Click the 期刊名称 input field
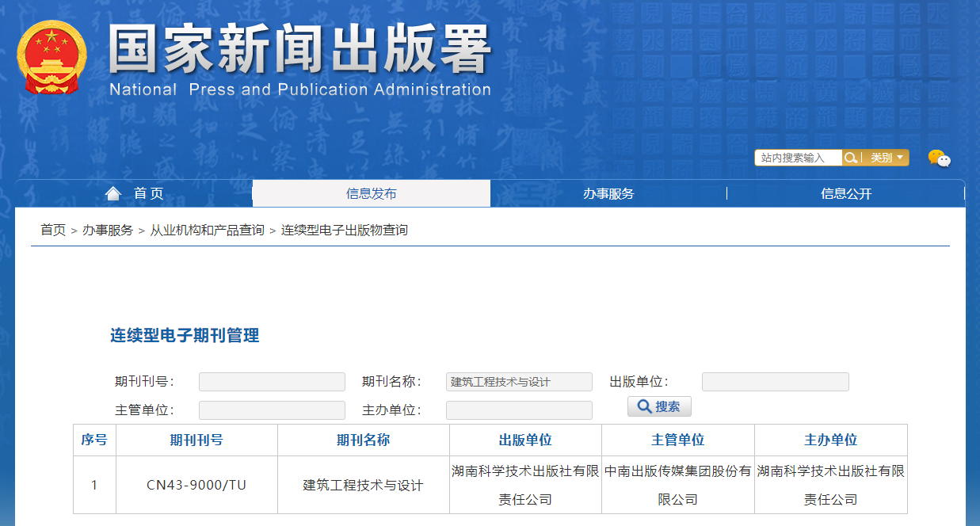This screenshot has height=526, width=980. tap(519, 382)
